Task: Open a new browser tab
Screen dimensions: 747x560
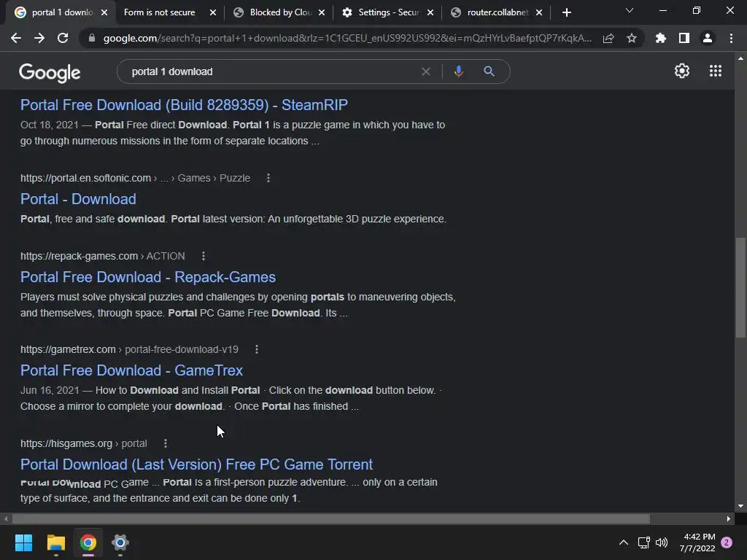Action: coord(566,12)
